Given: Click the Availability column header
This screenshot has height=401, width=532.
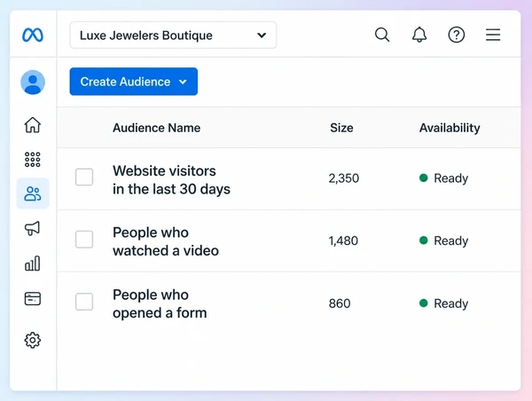Looking at the screenshot, I should coord(450,128).
